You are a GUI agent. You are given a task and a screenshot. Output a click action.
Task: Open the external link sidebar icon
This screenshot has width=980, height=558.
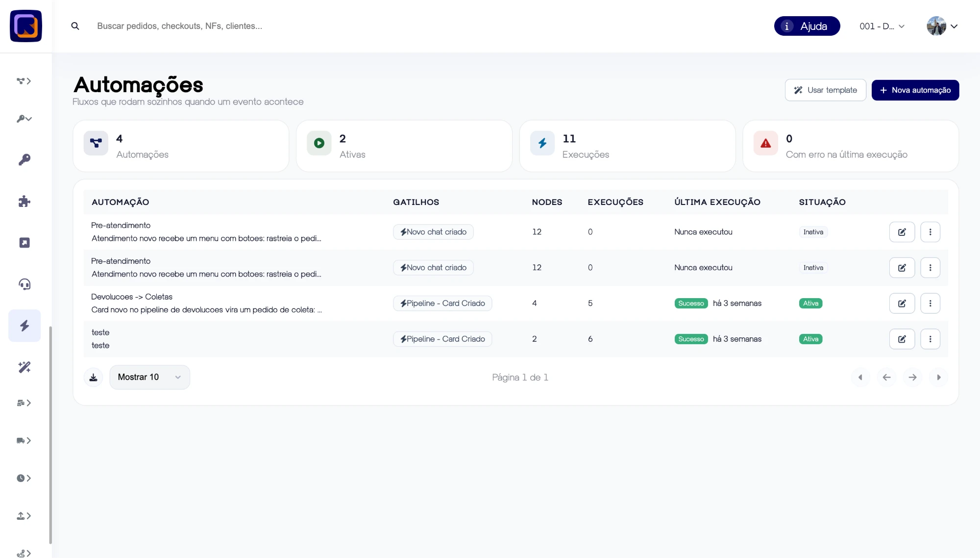(24, 243)
